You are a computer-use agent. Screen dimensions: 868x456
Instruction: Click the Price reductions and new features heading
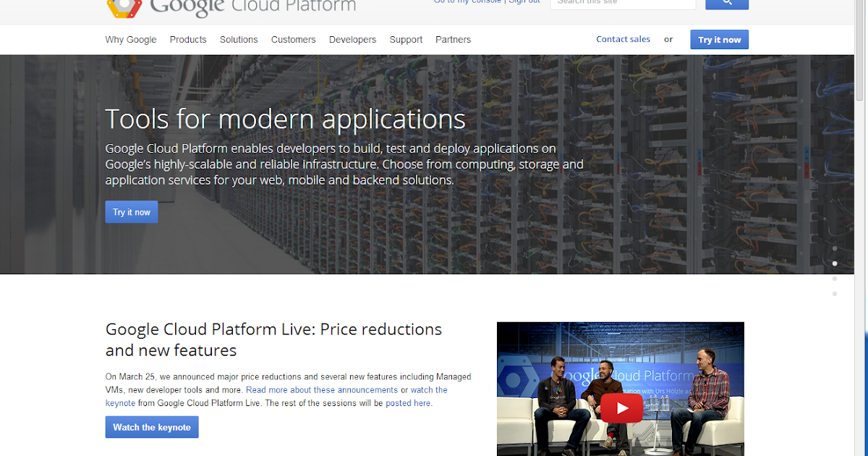[273, 339]
